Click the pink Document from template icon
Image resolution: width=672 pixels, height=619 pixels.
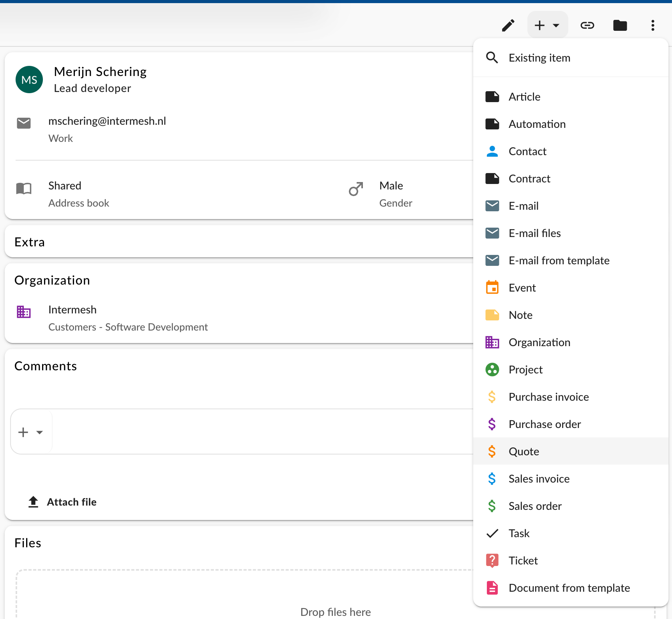coord(492,588)
